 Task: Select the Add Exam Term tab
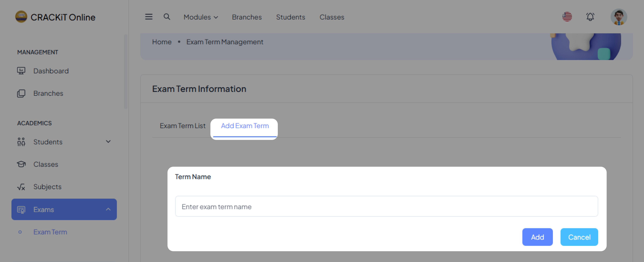click(x=245, y=126)
